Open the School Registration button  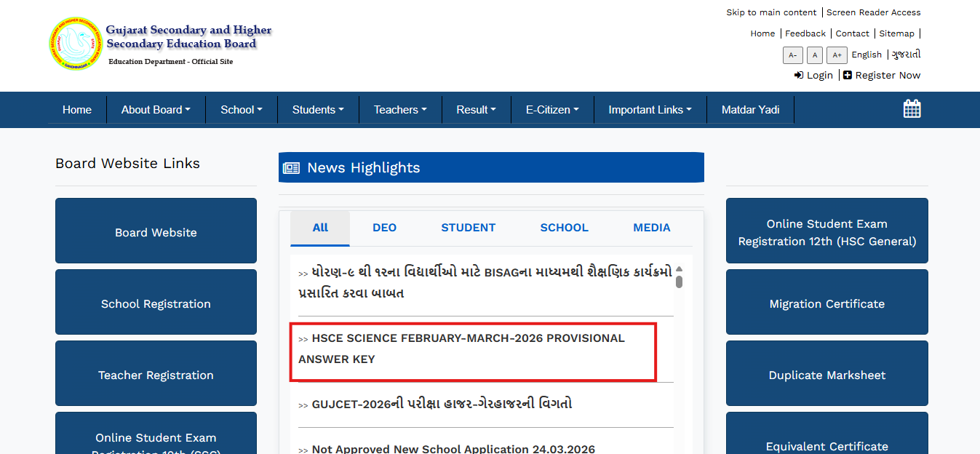point(156,304)
